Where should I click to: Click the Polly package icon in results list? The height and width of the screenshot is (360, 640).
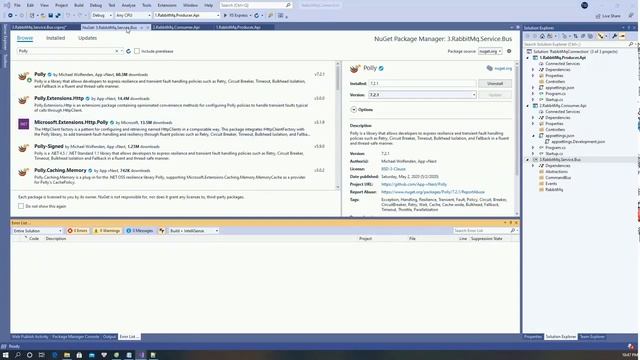24,76
